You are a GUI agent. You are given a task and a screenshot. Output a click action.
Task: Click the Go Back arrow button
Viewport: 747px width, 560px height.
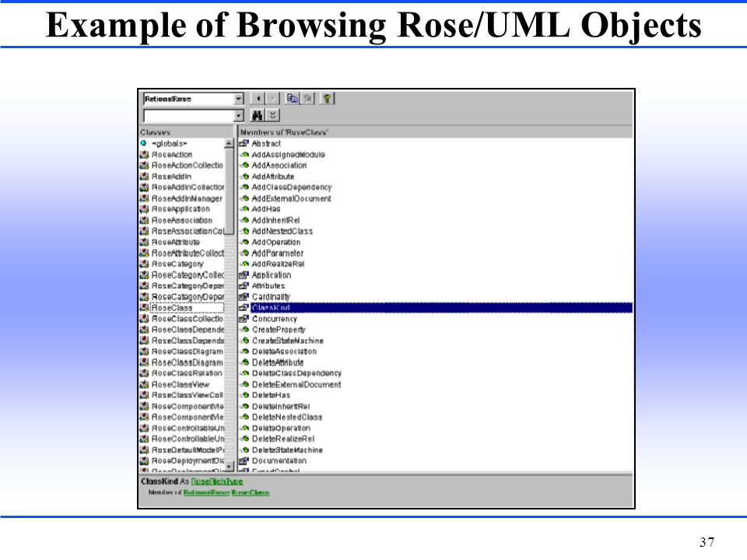coord(258,99)
